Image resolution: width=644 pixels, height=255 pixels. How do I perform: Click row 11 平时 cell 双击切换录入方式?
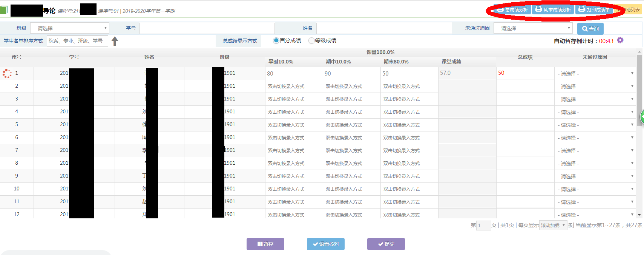(x=294, y=202)
